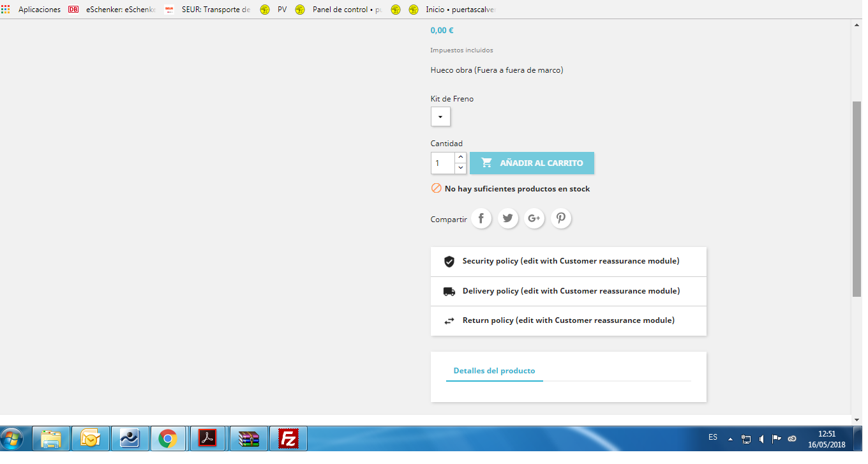868x464 pixels.
Task: Open the Windows Start menu
Action: point(12,438)
